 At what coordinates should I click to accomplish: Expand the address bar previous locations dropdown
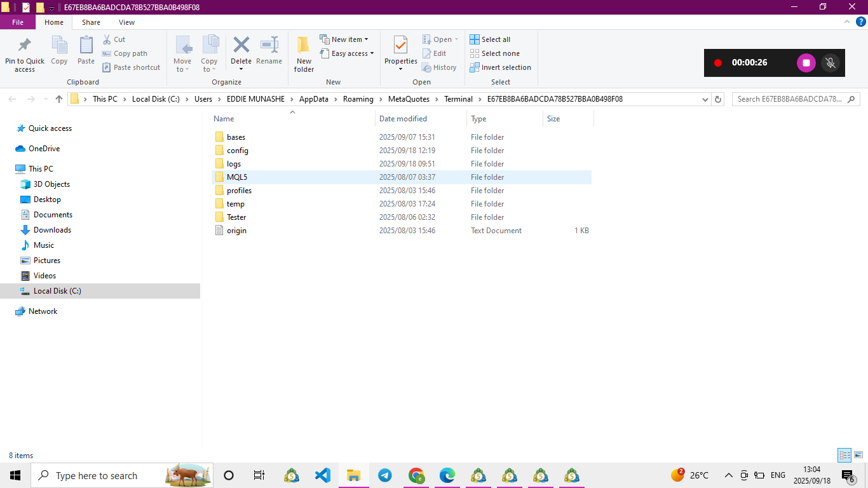705,99
